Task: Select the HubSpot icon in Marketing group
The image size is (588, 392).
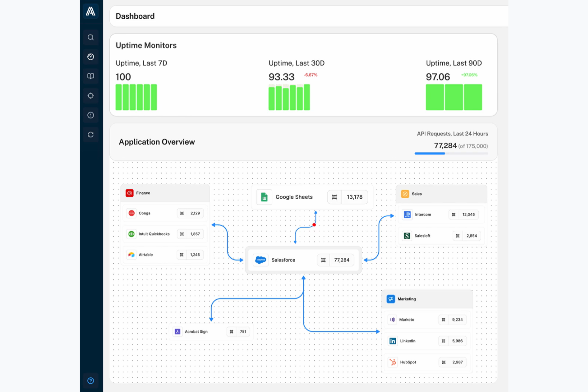Action: (x=393, y=362)
